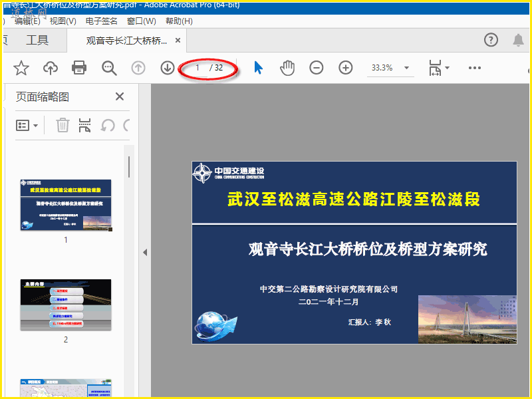532x399 pixels.
Task: Click the total page count / 32
Action: [x=216, y=68]
